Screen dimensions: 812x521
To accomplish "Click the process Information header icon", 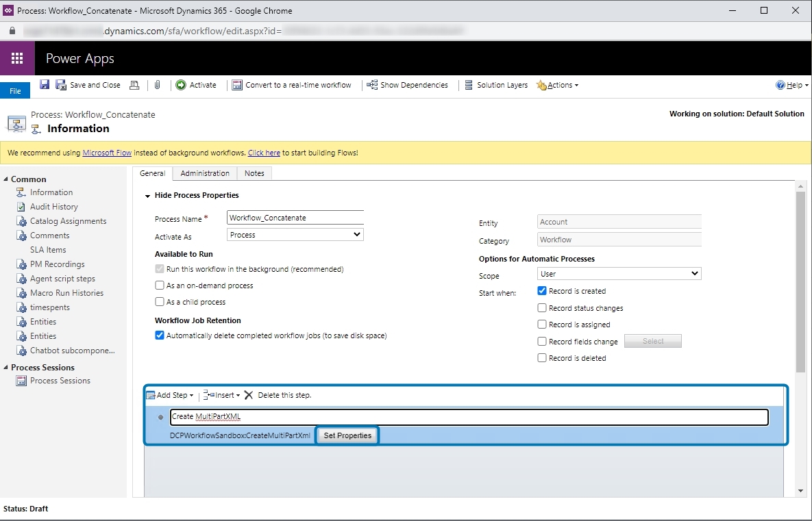I will 16,124.
